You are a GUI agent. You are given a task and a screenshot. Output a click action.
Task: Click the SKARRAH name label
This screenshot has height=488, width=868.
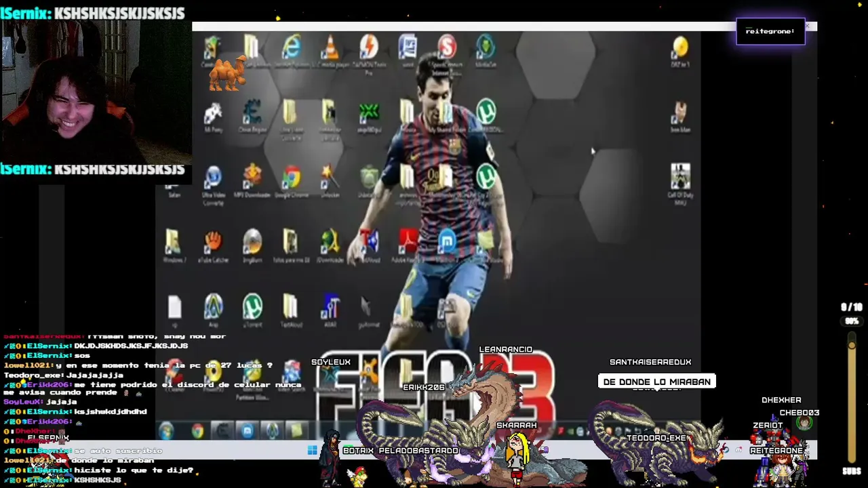[x=517, y=426]
